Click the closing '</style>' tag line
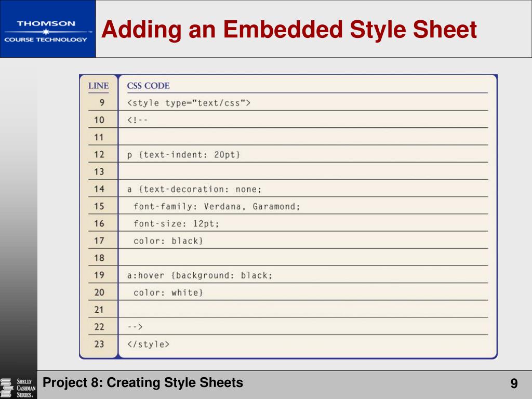The image size is (532, 399). pyautogui.click(x=149, y=344)
